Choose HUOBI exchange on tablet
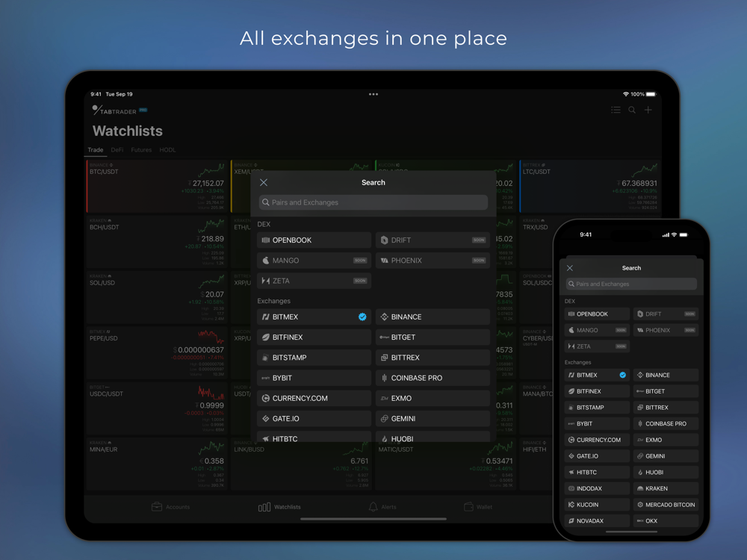Image resolution: width=747 pixels, height=560 pixels. pyautogui.click(x=433, y=437)
